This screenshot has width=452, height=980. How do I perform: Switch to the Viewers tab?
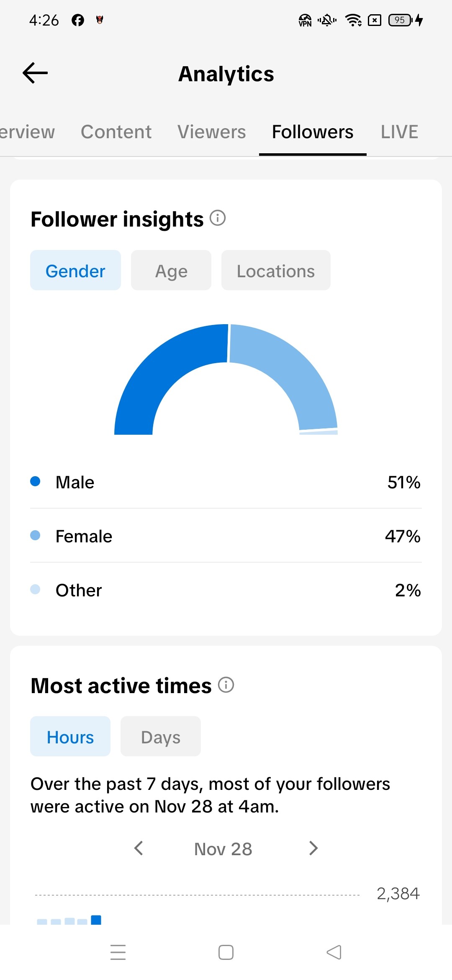211,132
